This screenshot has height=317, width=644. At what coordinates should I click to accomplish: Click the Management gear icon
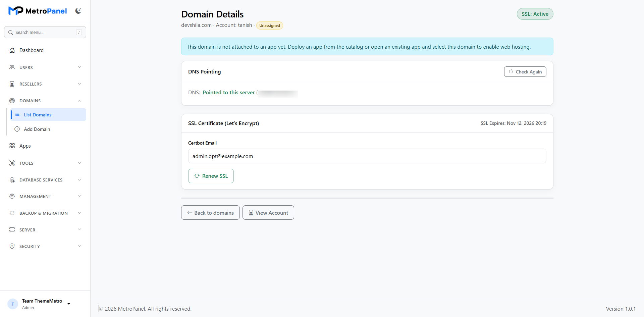click(x=12, y=196)
